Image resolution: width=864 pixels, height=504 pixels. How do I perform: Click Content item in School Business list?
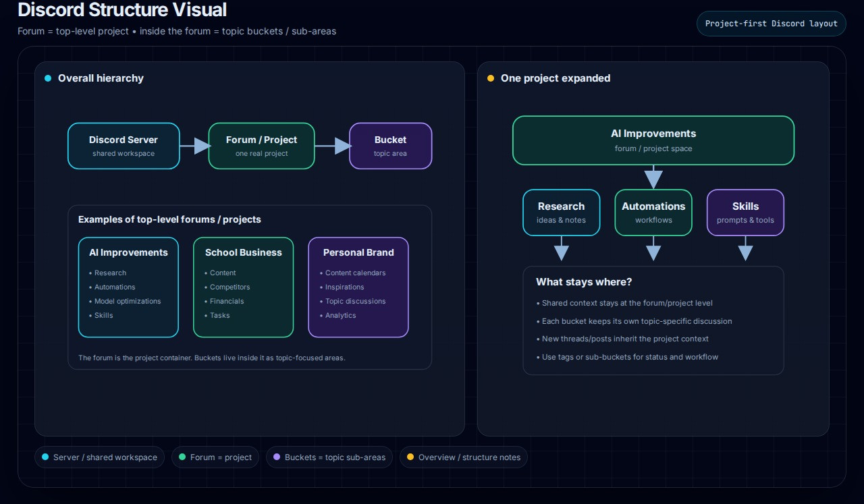point(219,273)
